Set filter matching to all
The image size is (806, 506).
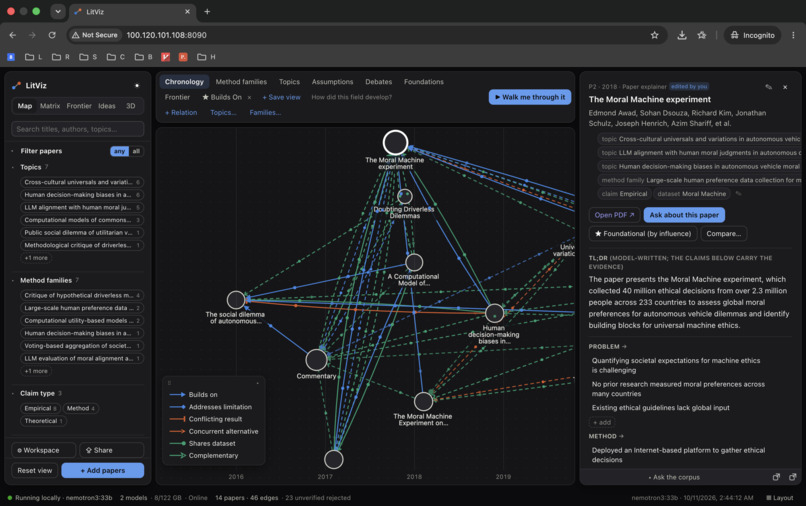click(136, 151)
